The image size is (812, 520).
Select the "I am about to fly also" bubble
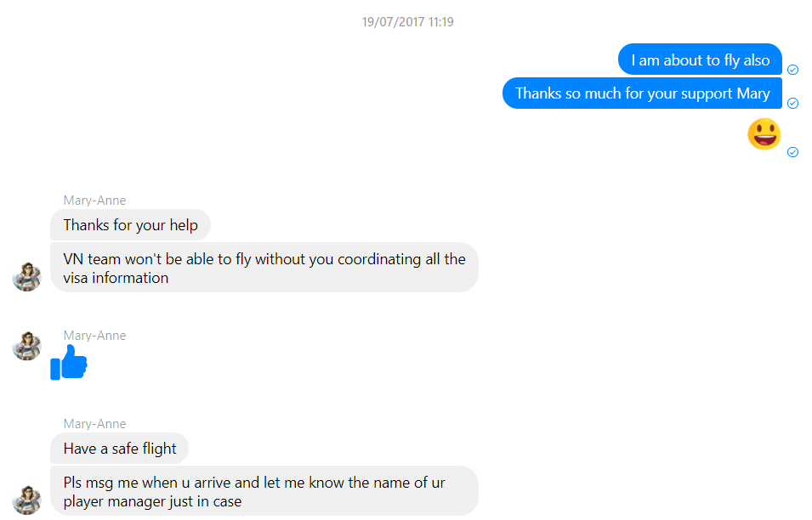coord(700,60)
